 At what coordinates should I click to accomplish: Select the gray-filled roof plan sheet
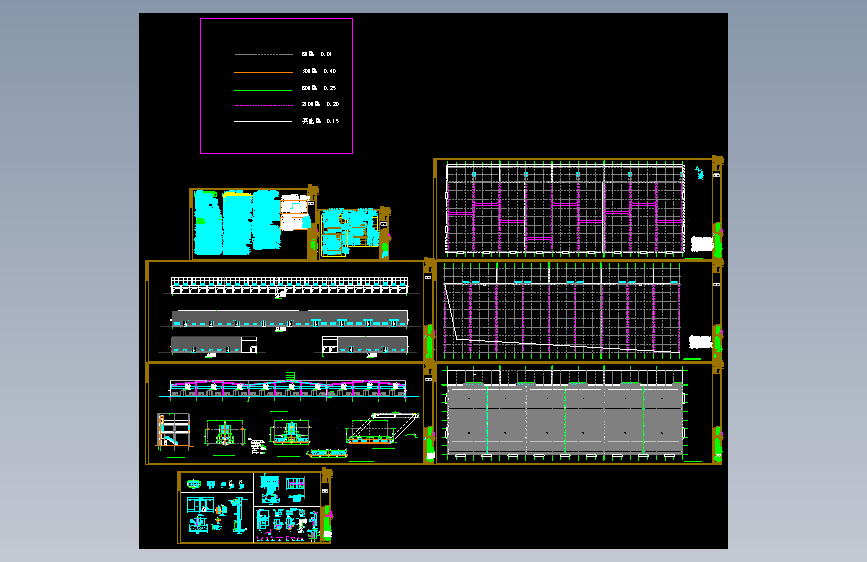click(578, 413)
